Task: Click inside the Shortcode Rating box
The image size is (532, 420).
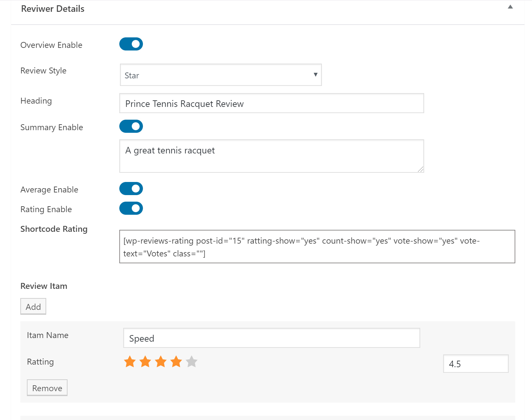Action: [x=317, y=247]
